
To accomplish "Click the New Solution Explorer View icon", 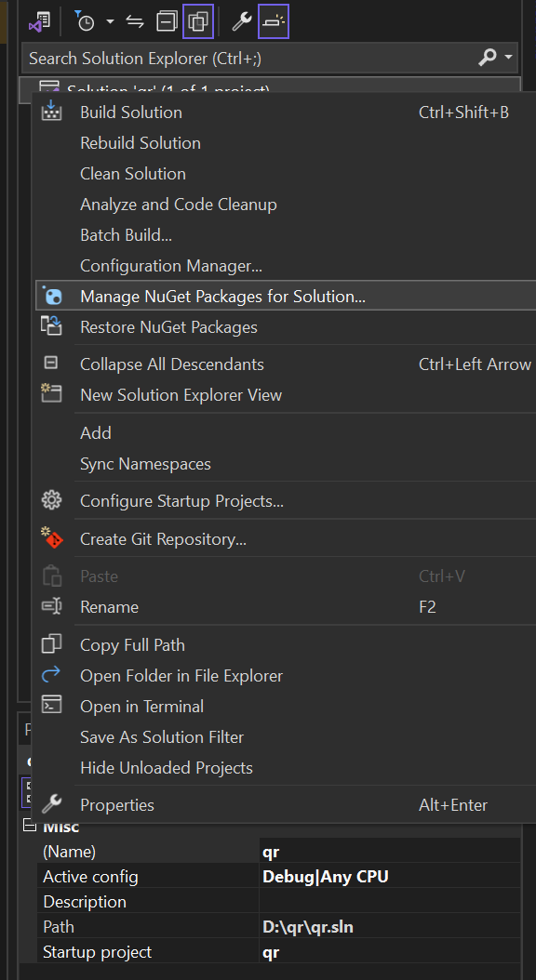I will [x=51, y=393].
